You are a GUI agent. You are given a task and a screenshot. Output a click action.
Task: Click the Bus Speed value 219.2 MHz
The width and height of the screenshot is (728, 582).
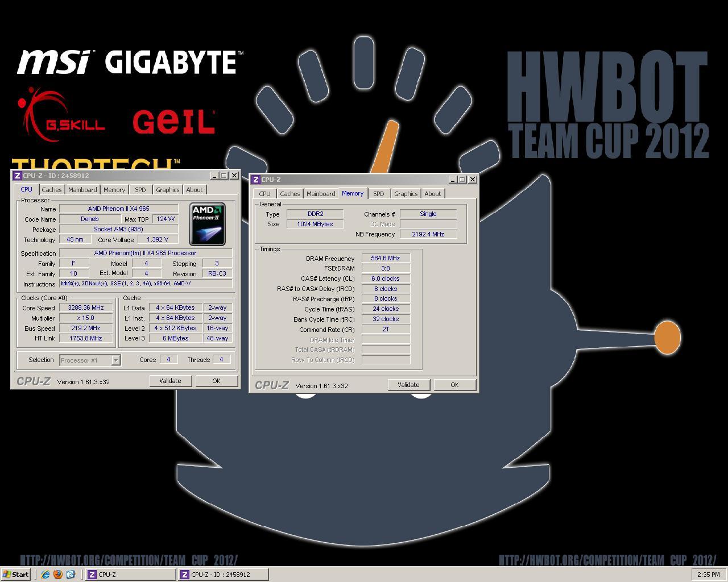(86, 328)
